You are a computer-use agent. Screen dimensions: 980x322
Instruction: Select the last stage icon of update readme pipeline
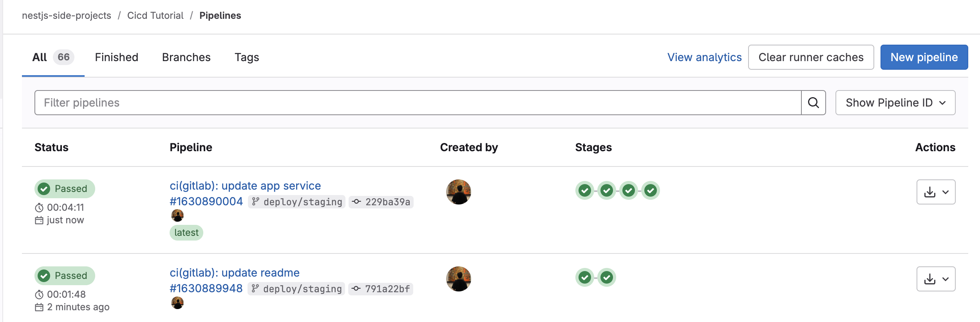[x=607, y=278]
